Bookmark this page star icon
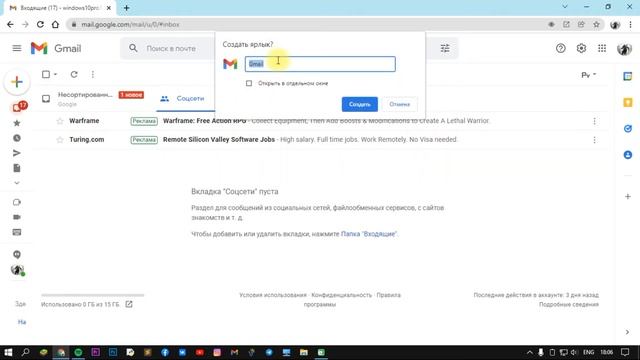Image resolution: width=640 pixels, height=360 pixels. tap(596, 24)
